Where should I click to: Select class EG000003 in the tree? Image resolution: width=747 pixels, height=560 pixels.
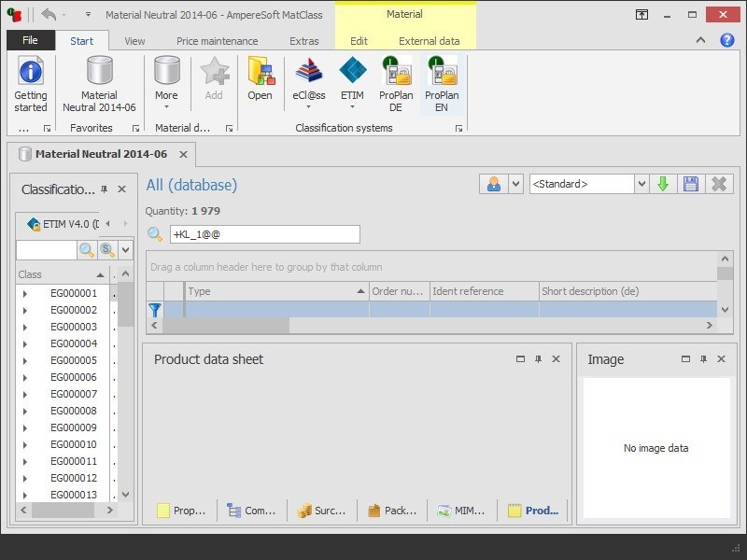tap(74, 327)
